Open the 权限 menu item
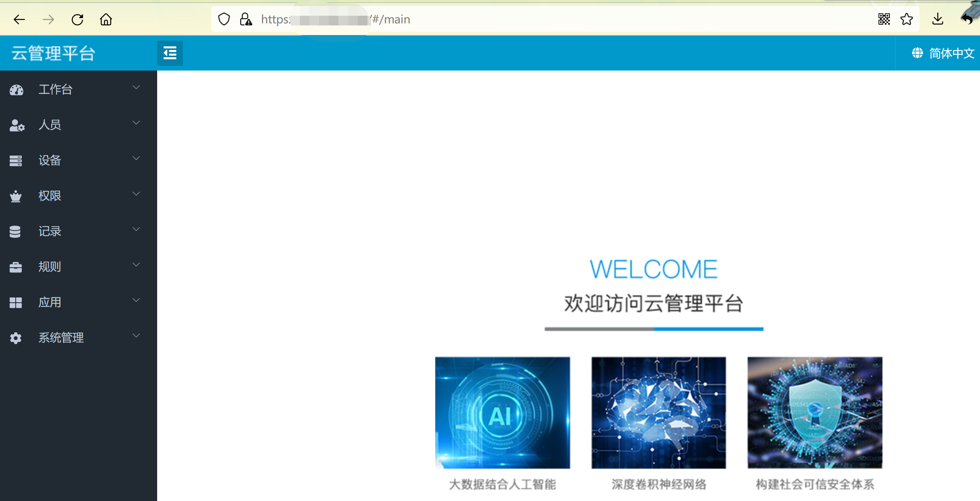 click(50, 196)
